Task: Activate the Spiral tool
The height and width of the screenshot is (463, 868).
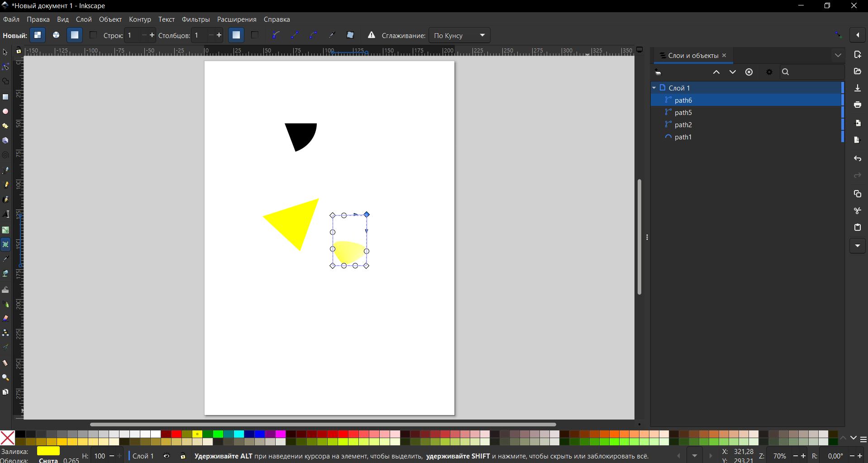Action: (x=5, y=155)
